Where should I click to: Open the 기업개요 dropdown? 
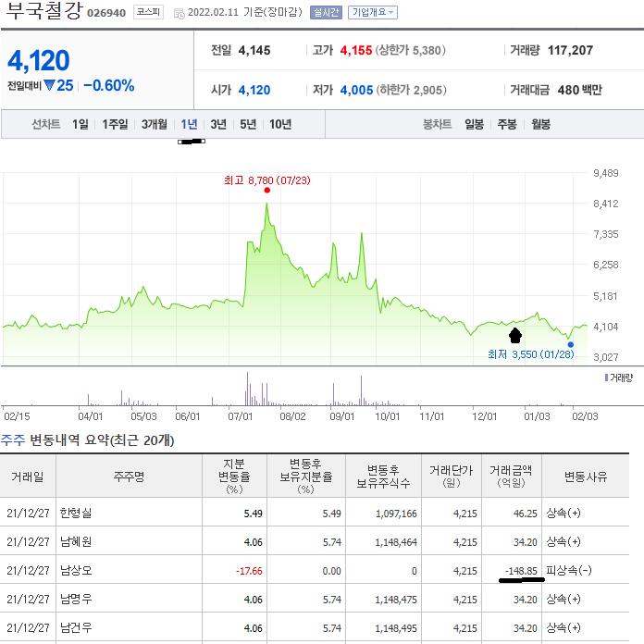tap(373, 12)
